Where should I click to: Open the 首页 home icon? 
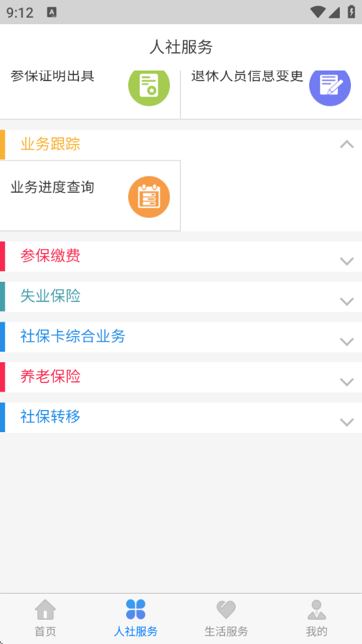click(45, 609)
